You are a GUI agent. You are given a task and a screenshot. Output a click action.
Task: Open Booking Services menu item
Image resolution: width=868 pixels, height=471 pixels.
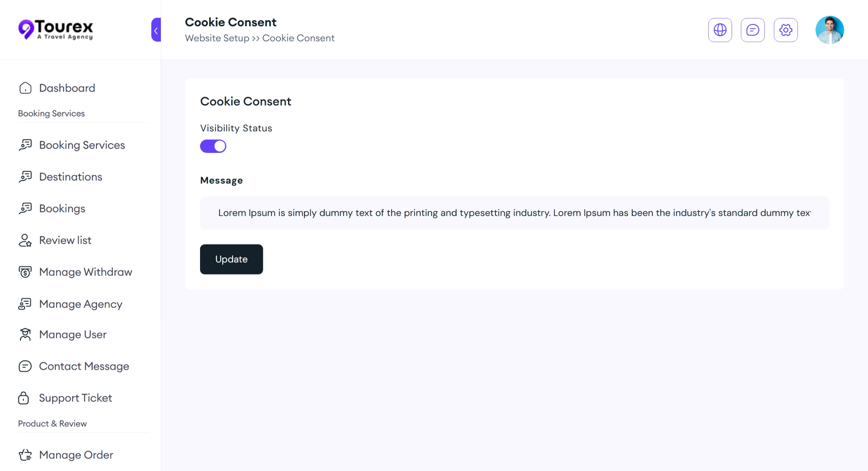coord(82,145)
